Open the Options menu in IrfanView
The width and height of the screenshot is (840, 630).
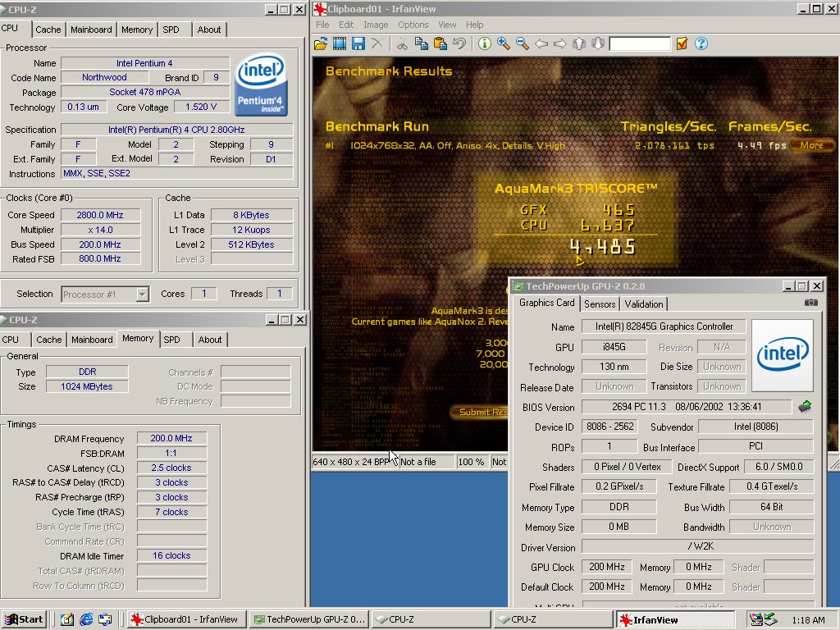pyautogui.click(x=413, y=25)
